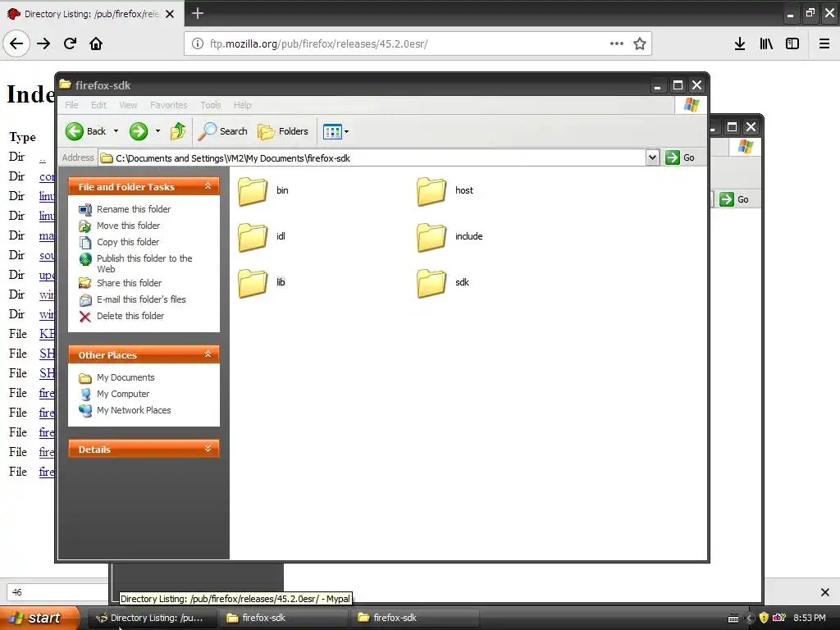
Task: Open browser Library icon
Action: tap(766, 43)
